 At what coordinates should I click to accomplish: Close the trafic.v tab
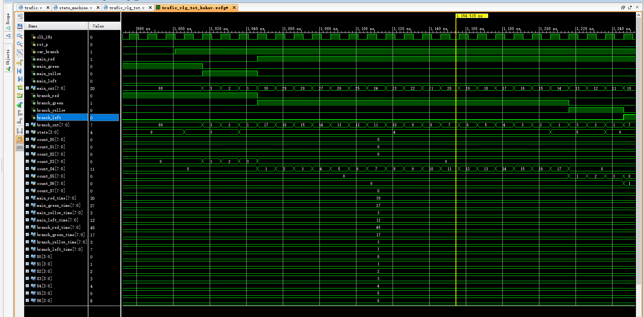[48, 8]
